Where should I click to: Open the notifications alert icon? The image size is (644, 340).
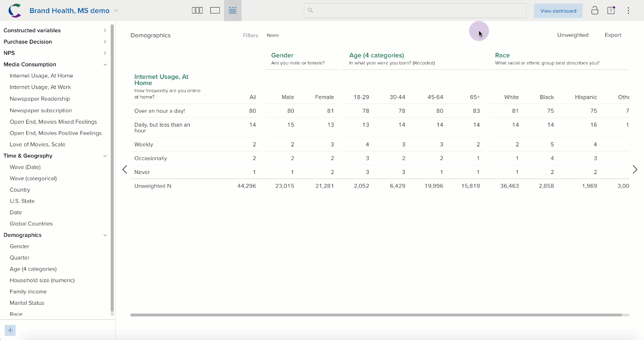611,11
